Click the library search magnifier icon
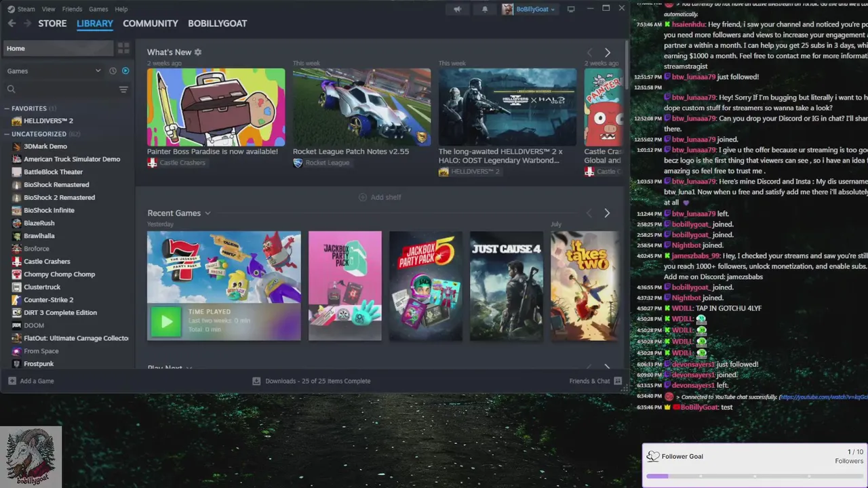This screenshot has height=488, width=868. 12,89
